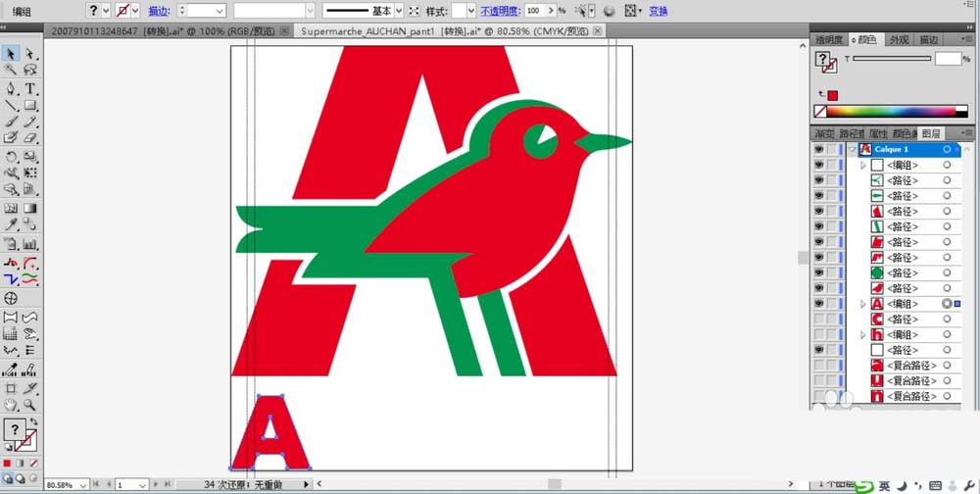This screenshot has width=980, height=494.
Task: Show the first hidden <复合路径> item
Action: point(818,366)
